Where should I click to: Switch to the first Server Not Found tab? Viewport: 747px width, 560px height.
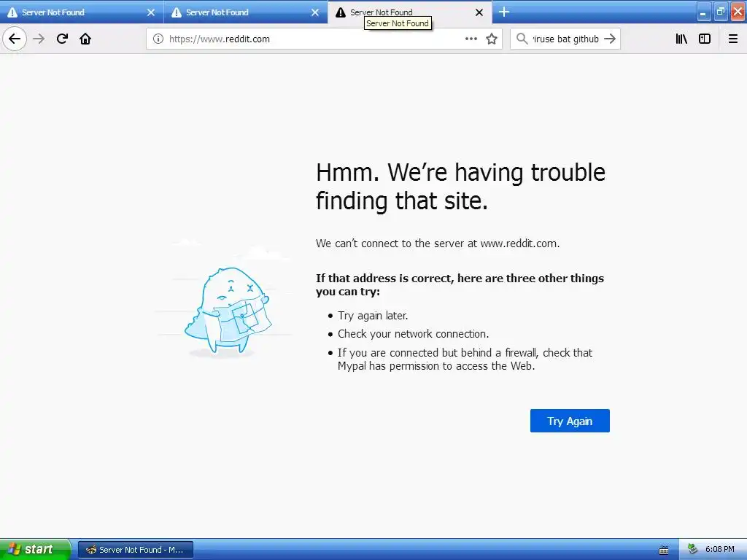pyautogui.click(x=82, y=12)
